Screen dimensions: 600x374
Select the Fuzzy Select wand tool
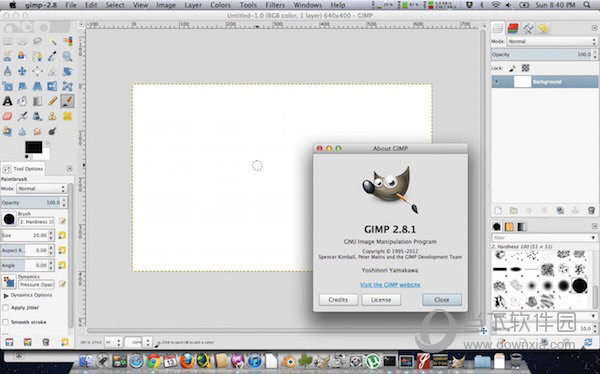(52, 41)
